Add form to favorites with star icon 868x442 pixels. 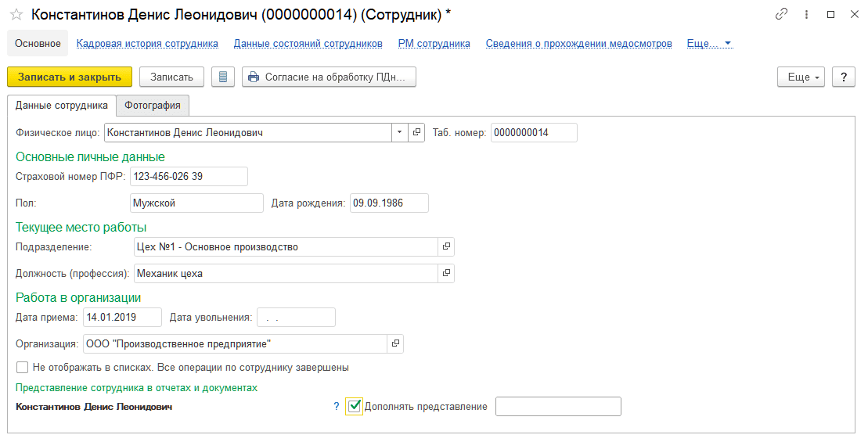click(16, 15)
